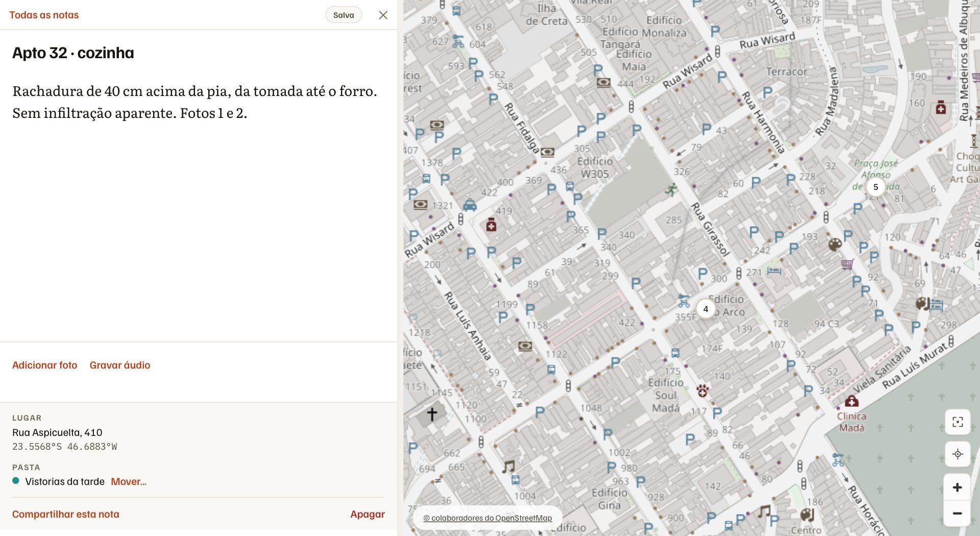The height and width of the screenshot is (536, 980).
Task: Click the music note icon near 665
Action: (508, 466)
